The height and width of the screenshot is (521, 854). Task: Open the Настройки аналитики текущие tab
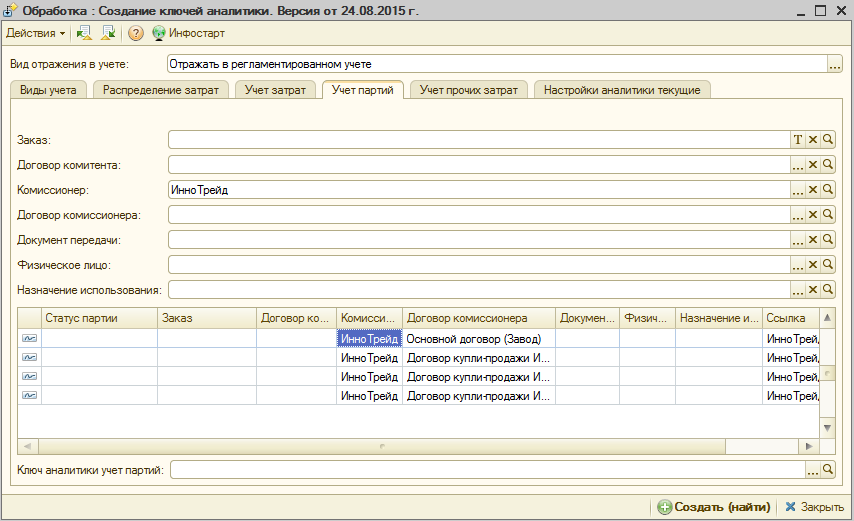point(622,90)
